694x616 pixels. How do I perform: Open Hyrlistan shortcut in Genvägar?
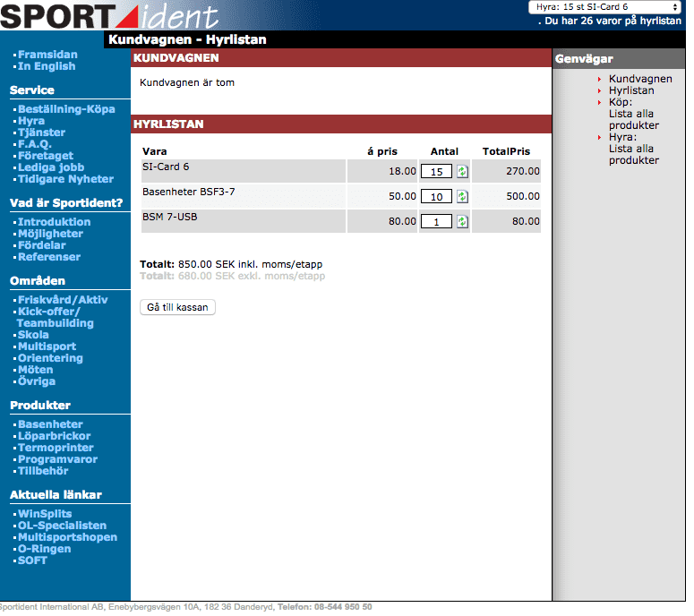pos(631,90)
